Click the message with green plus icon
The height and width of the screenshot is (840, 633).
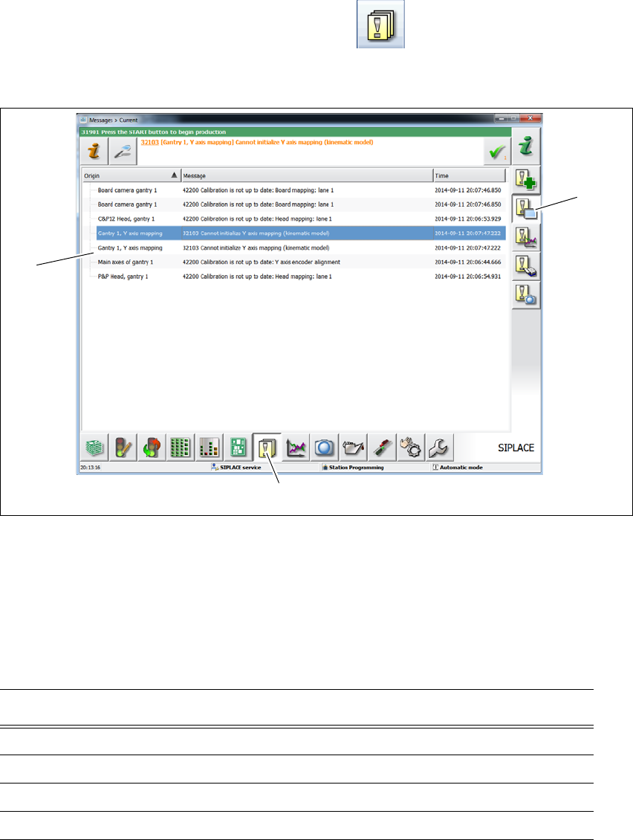click(526, 179)
